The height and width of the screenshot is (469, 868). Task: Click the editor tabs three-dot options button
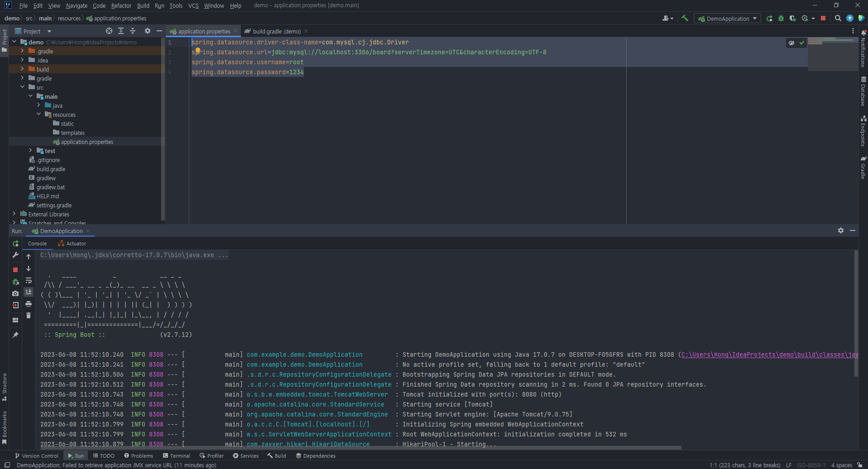[x=853, y=31]
